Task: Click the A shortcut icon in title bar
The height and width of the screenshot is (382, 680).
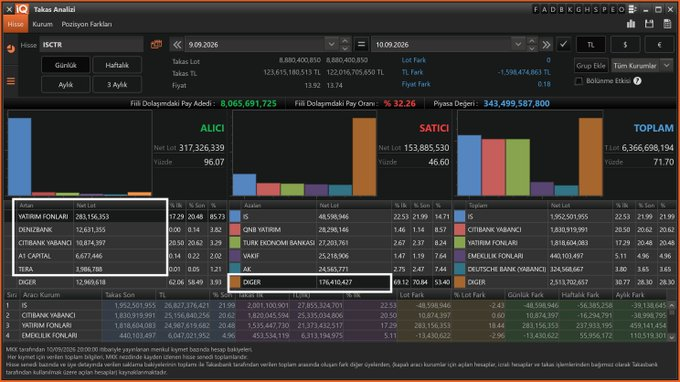Action: [x=544, y=9]
